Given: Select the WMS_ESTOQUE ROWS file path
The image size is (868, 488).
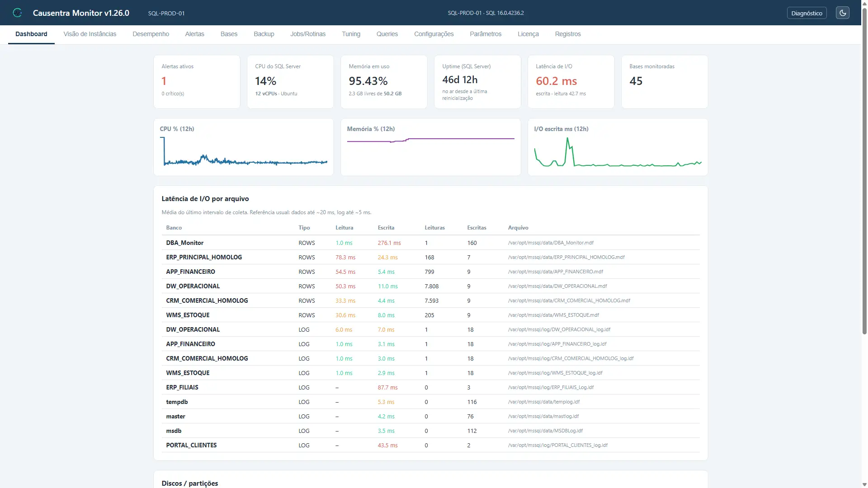Looking at the screenshot, I should pos(553,315).
